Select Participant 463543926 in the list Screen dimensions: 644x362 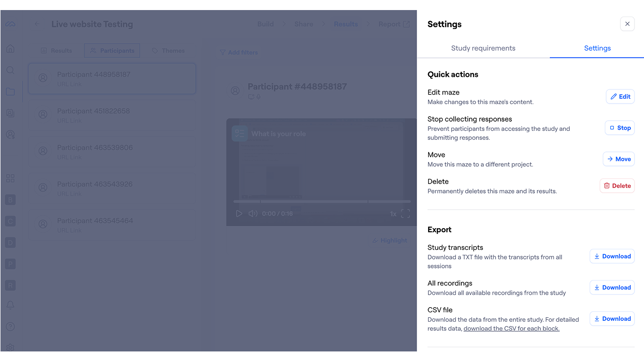[x=112, y=189]
